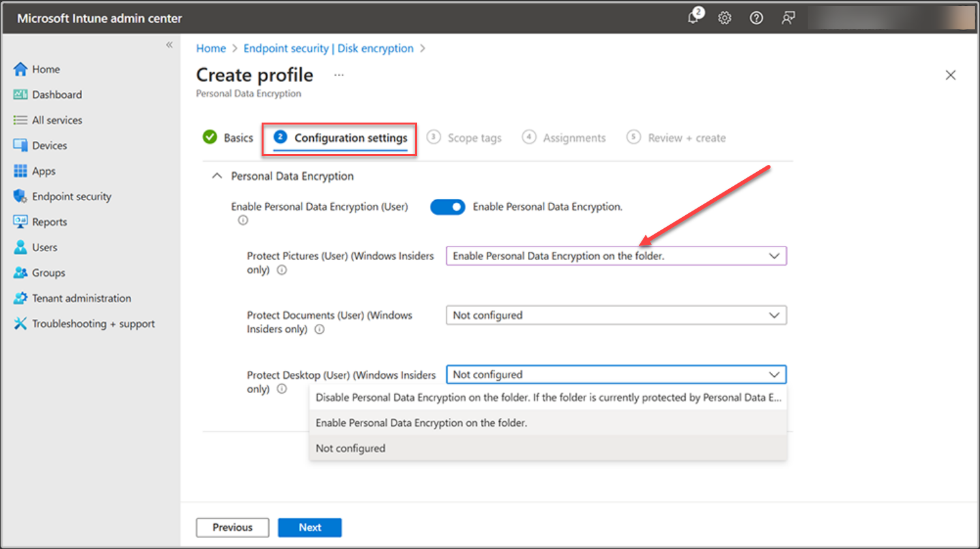Open Endpoint security | Disk encryption breadcrumb
The width and height of the screenshot is (980, 549).
(328, 48)
